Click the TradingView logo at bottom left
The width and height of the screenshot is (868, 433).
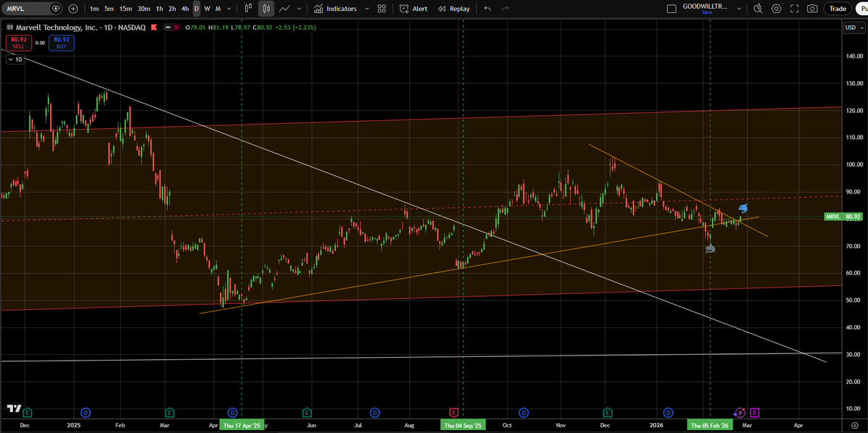click(x=14, y=409)
